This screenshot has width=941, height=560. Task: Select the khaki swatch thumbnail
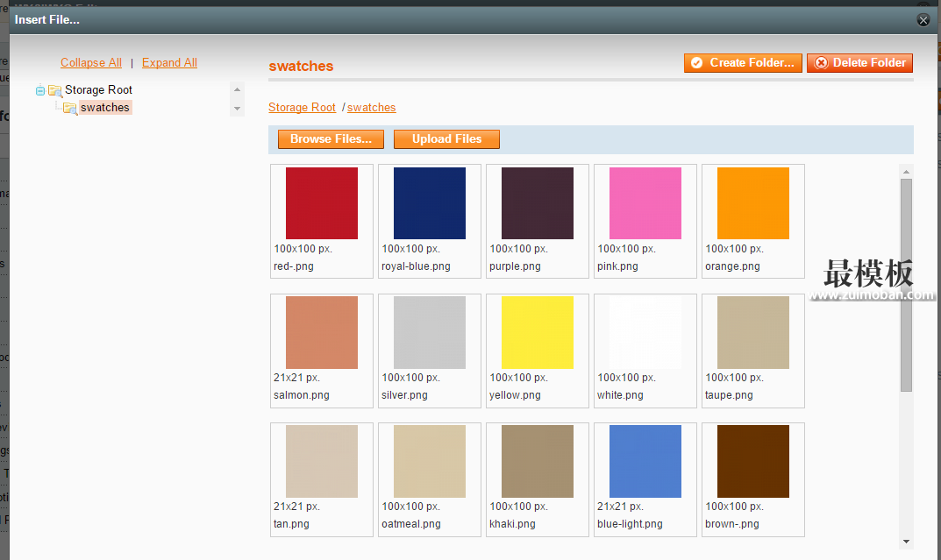tap(538, 461)
